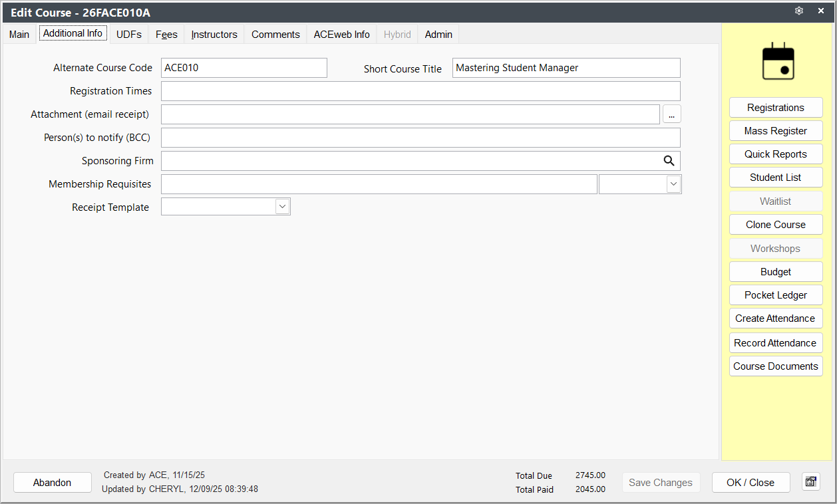
Task: Click the clipboard notes icon beside OK / Close
Action: [811, 482]
